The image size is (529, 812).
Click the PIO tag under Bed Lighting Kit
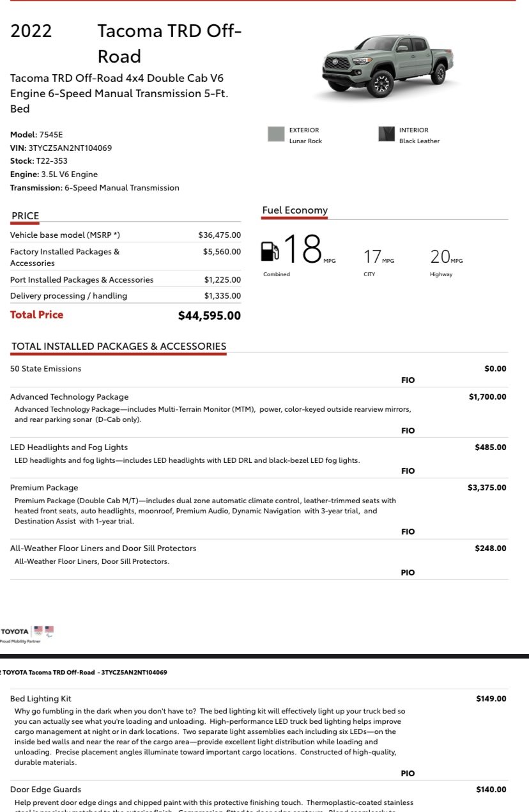point(408,774)
